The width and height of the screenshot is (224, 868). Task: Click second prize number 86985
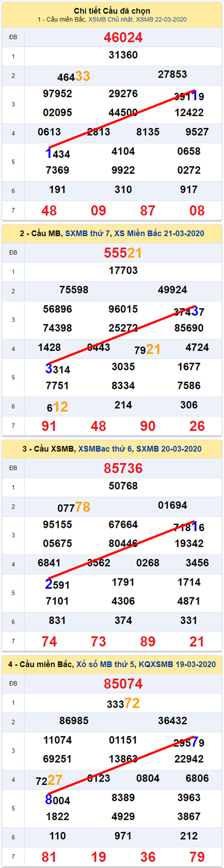[x=74, y=720]
